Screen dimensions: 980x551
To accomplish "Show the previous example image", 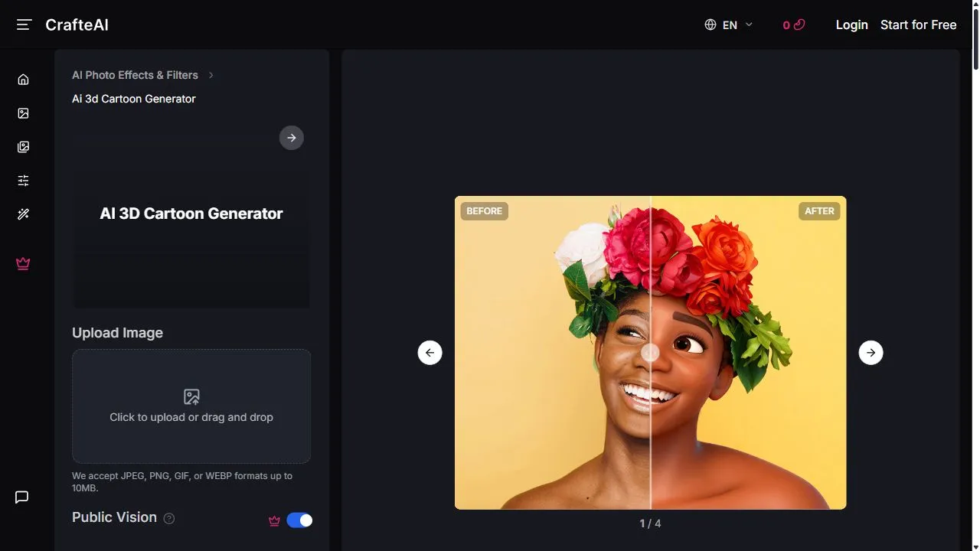I will coord(430,353).
